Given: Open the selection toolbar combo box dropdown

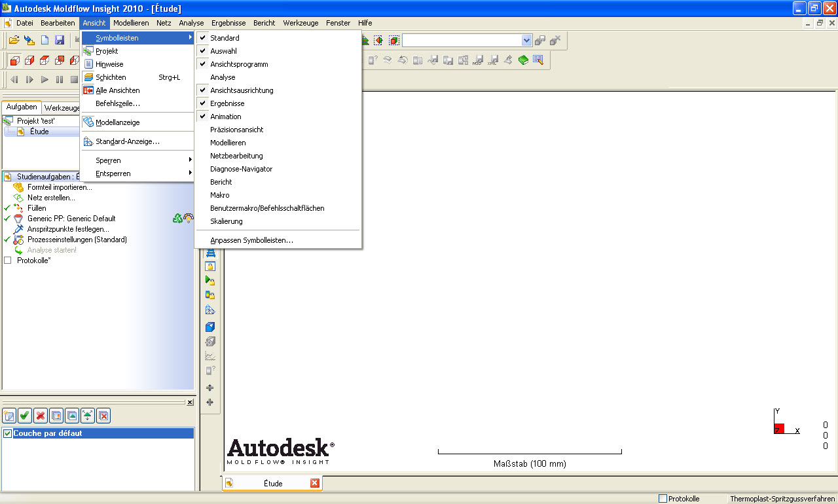Looking at the screenshot, I should point(526,41).
